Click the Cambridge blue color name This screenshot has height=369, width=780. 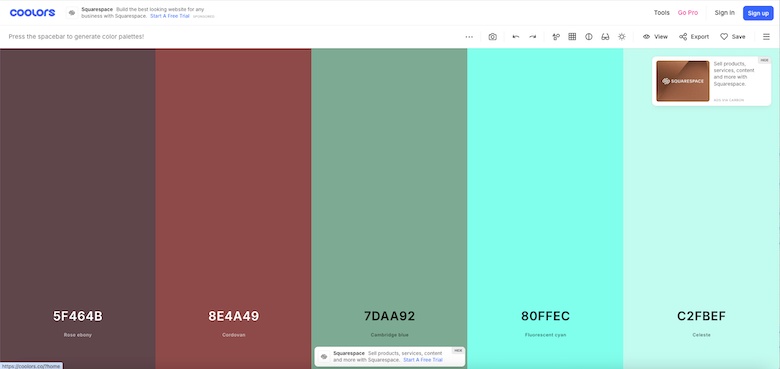[x=390, y=335]
